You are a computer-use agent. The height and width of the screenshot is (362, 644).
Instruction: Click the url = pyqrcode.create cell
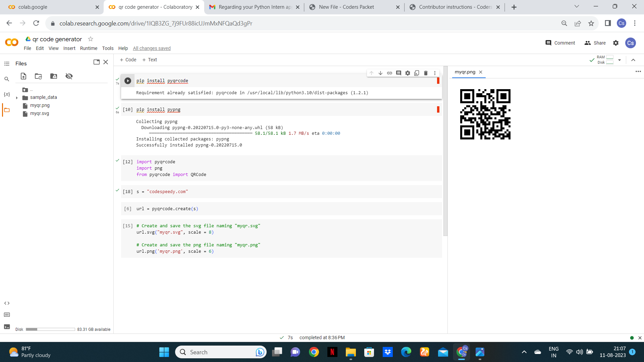[281, 209]
